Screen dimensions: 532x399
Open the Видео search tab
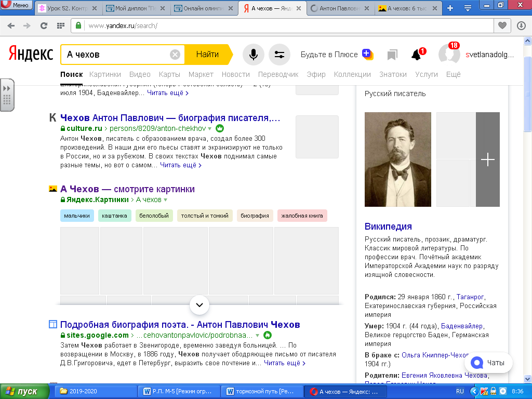tap(140, 74)
